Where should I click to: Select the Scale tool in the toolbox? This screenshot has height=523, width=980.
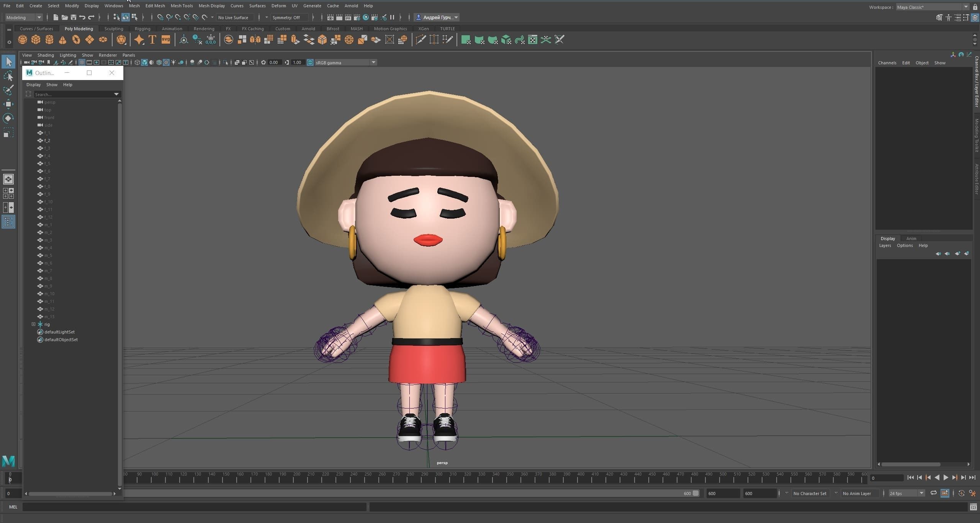click(8, 132)
